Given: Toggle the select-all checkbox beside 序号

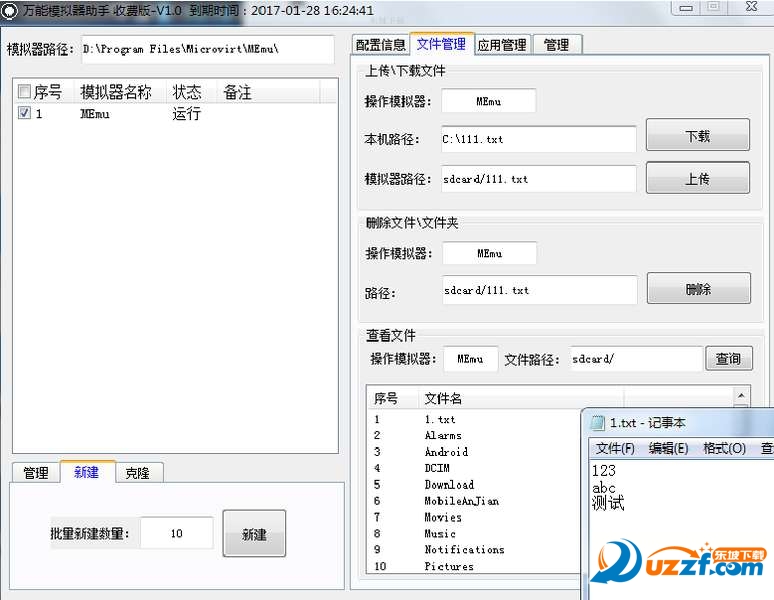Looking at the screenshot, I should [x=24, y=92].
